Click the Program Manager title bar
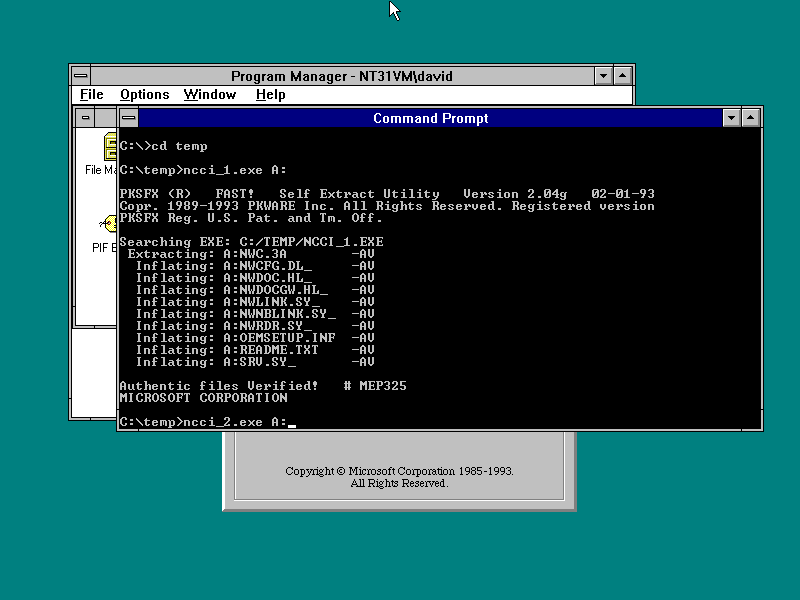 pos(342,76)
